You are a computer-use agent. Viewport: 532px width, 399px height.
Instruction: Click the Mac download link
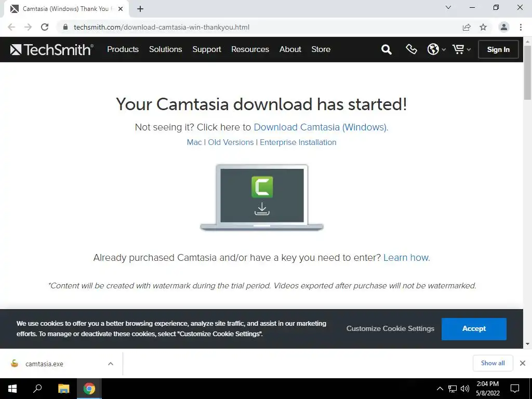point(194,142)
